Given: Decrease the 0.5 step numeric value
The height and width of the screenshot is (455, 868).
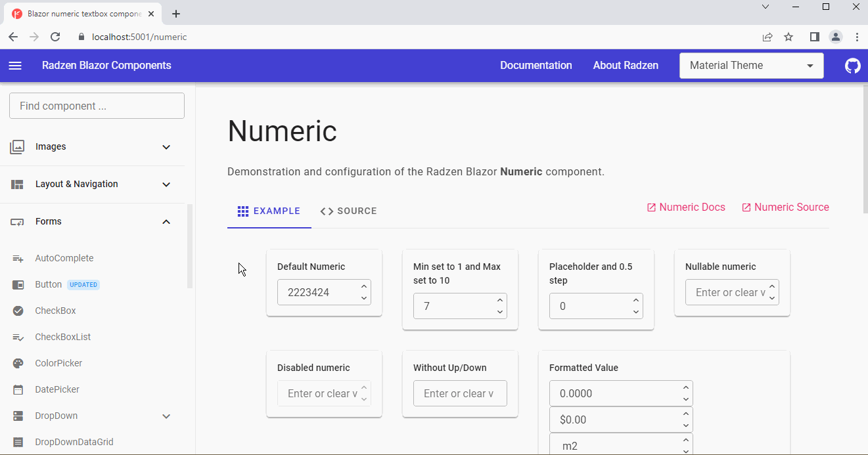Looking at the screenshot, I should 636,312.
